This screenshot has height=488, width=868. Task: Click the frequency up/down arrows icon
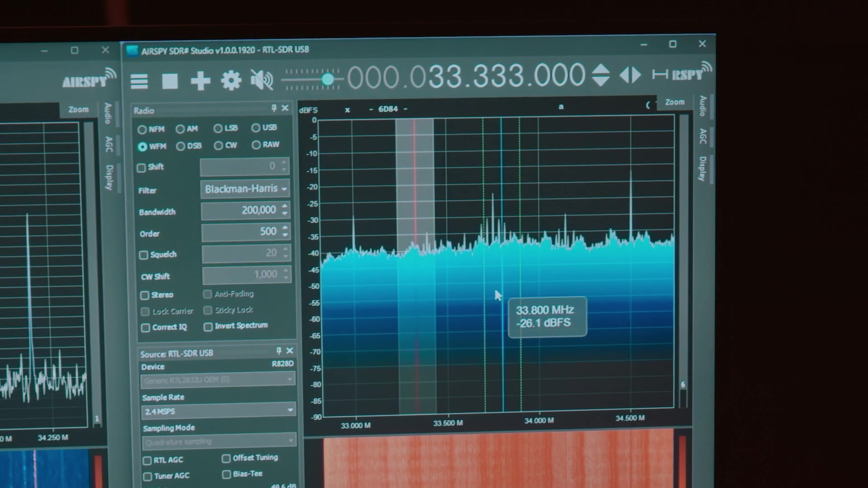pyautogui.click(x=601, y=75)
